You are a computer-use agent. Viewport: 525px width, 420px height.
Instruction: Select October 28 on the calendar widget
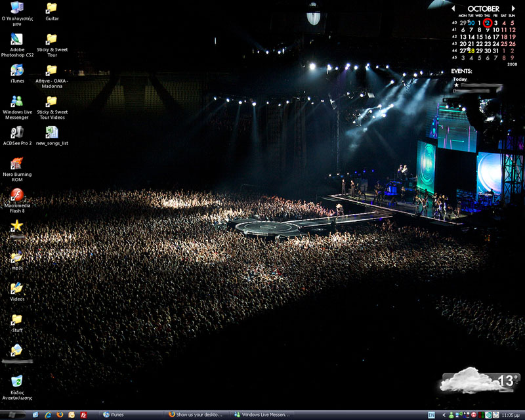point(471,51)
